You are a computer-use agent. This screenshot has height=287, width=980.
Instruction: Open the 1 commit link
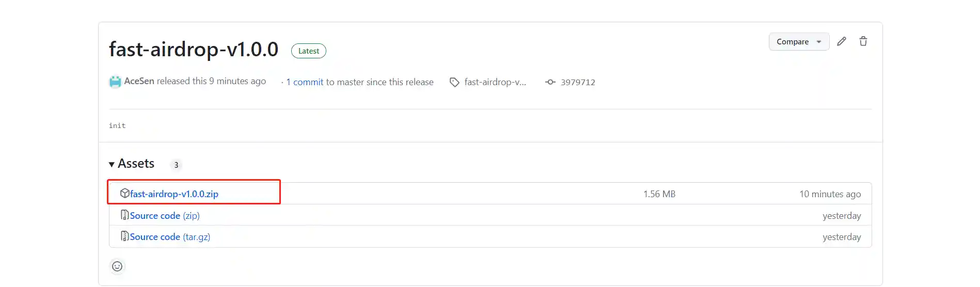pos(305,82)
